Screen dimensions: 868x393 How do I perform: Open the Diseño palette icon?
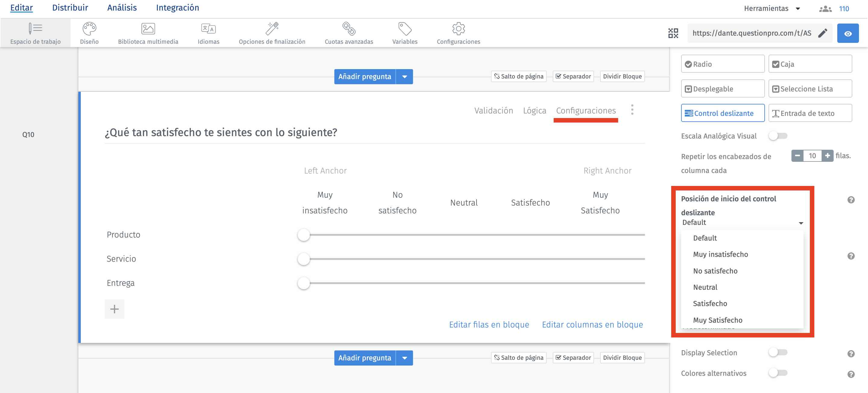click(89, 29)
